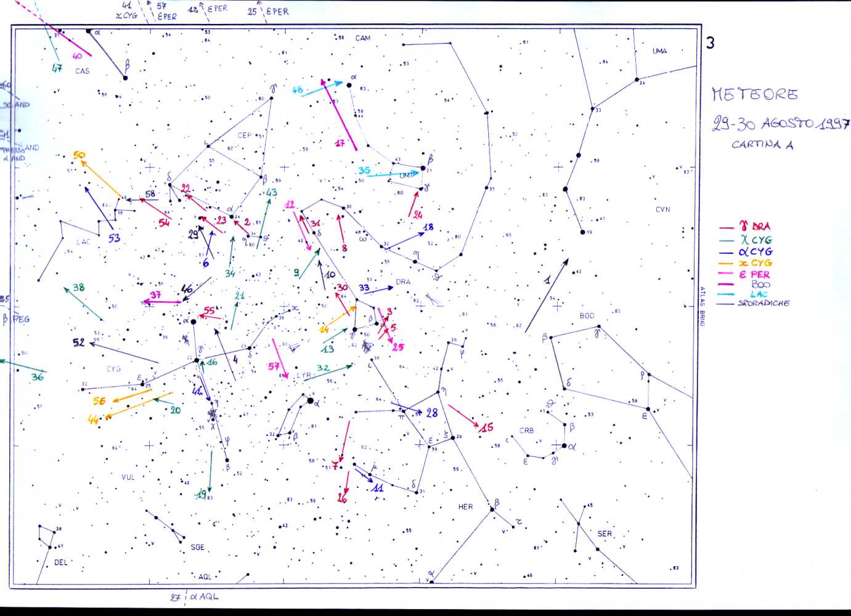Click the SGE constellation label

coord(197,547)
